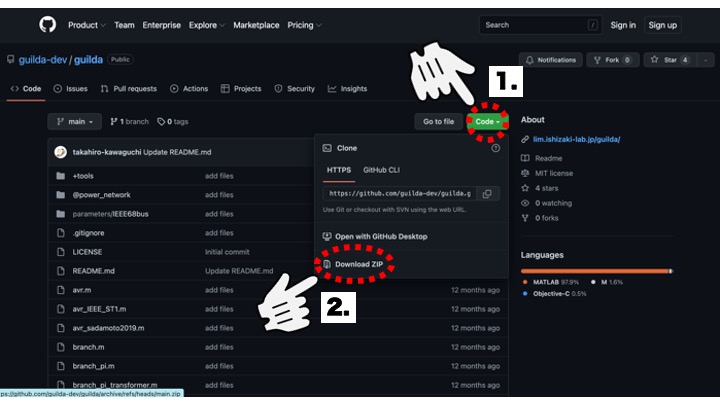Click the green Code dropdown button

click(487, 122)
